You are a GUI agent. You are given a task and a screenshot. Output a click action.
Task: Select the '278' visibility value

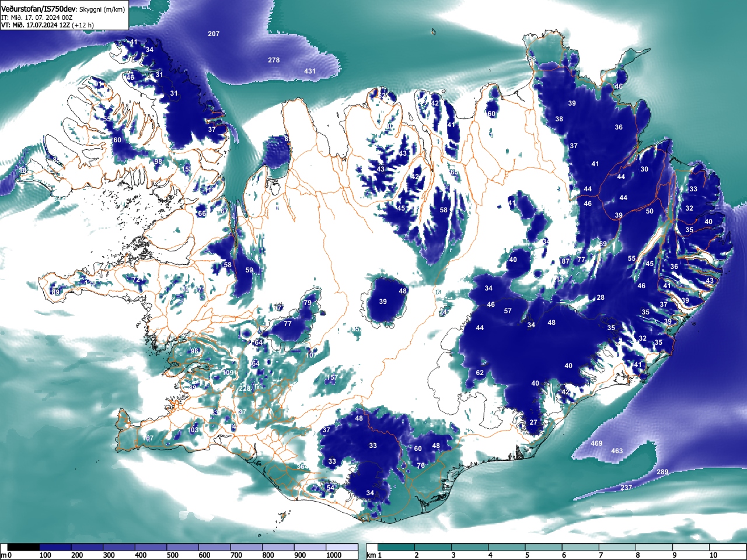(x=274, y=60)
